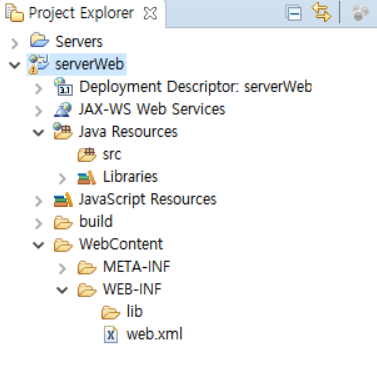
Task: Click the serverWeb project icon
Action: (38, 64)
